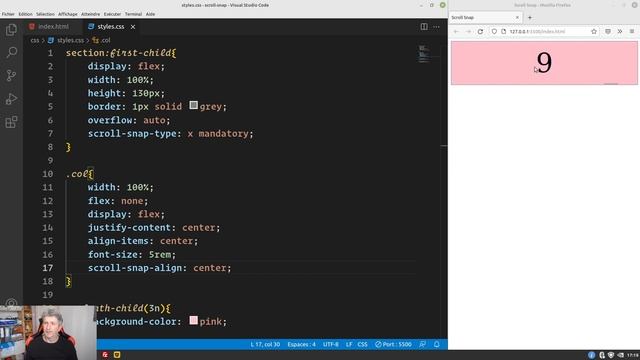Open the pink color picker swatch
The height and width of the screenshot is (360, 640).
[x=193, y=320]
